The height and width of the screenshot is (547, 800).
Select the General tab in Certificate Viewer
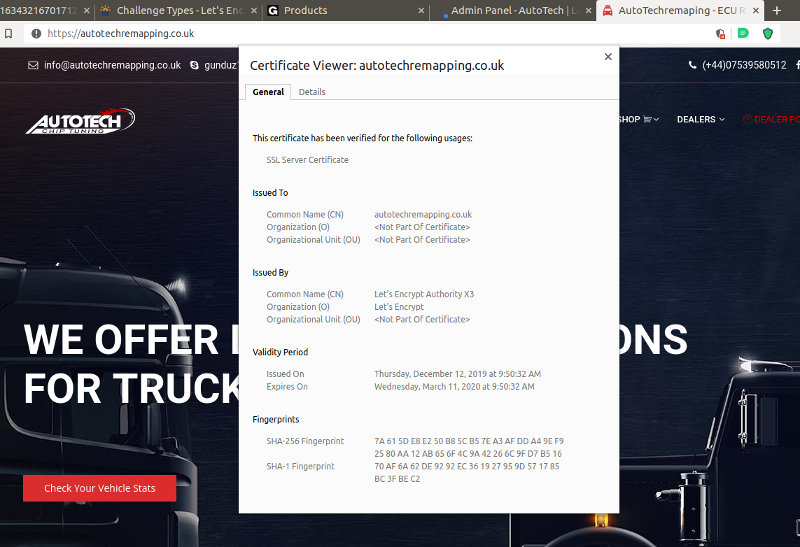268,92
